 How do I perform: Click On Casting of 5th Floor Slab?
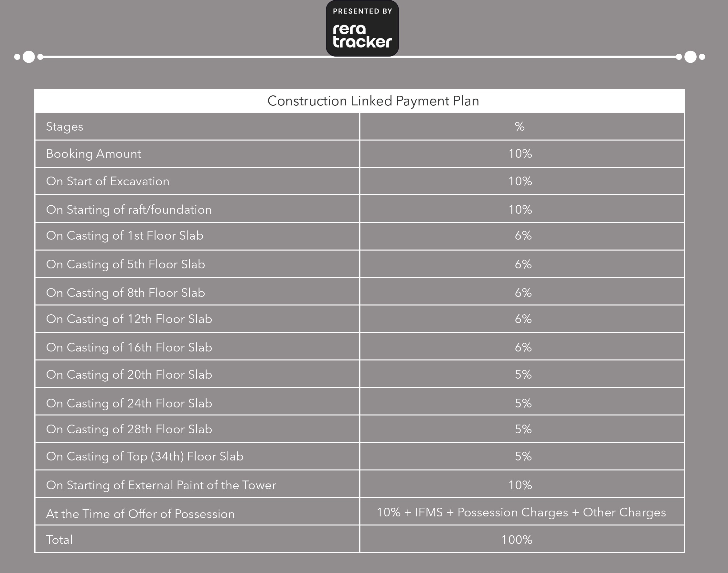tap(125, 265)
